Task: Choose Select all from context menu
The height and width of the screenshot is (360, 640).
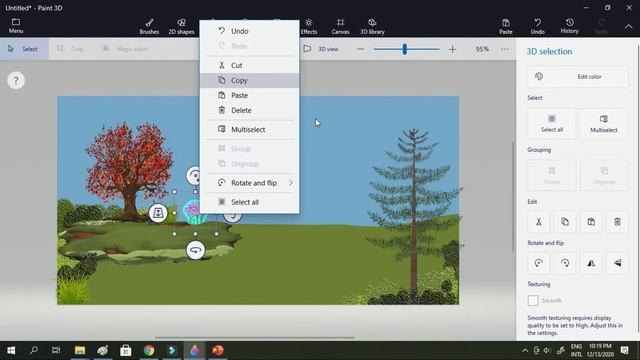Action: click(x=249, y=202)
